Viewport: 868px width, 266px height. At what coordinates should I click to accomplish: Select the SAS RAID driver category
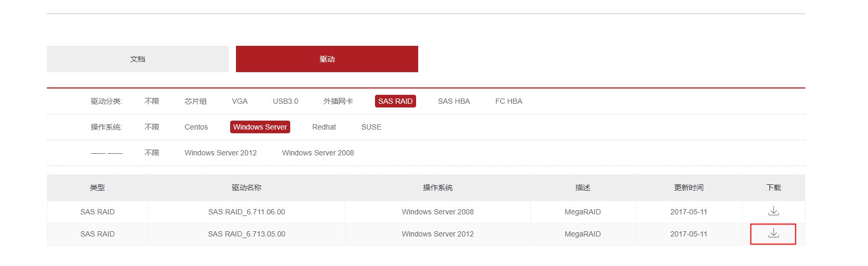coord(396,101)
